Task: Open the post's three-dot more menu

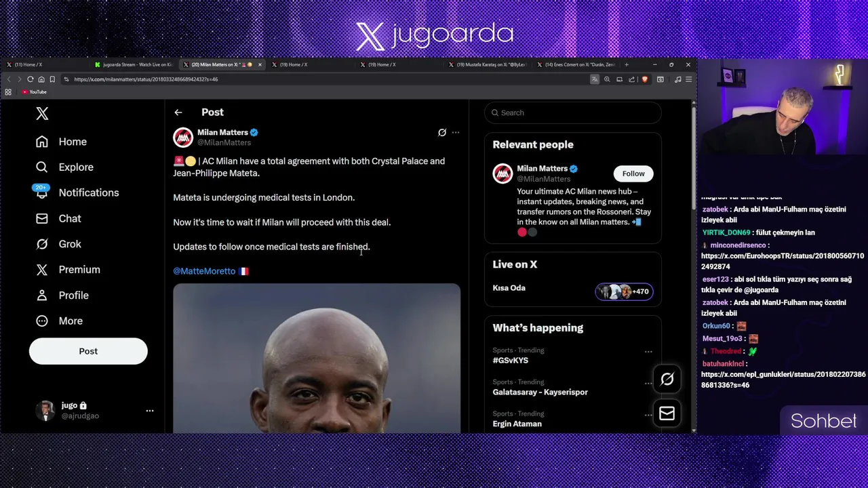Action: click(x=456, y=133)
